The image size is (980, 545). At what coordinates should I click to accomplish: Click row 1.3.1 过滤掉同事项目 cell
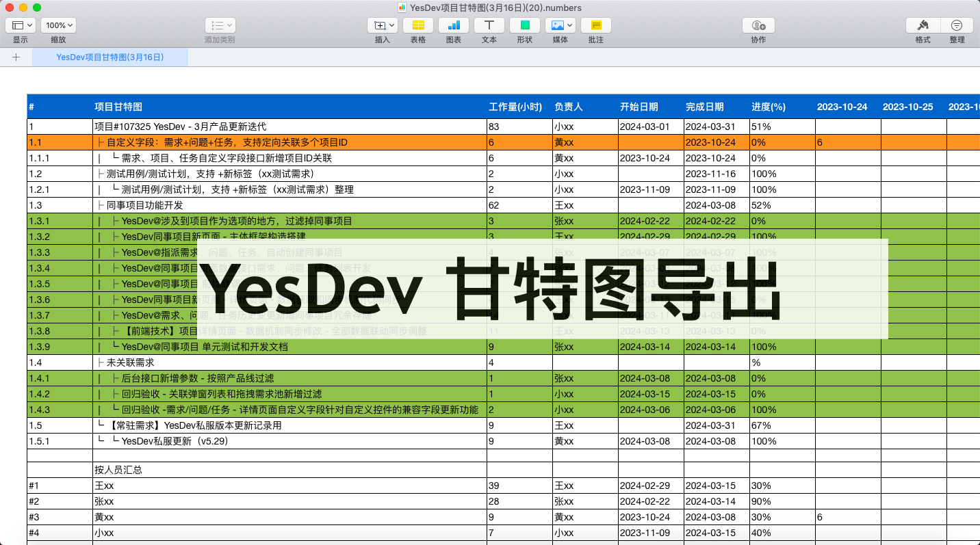coord(289,221)
